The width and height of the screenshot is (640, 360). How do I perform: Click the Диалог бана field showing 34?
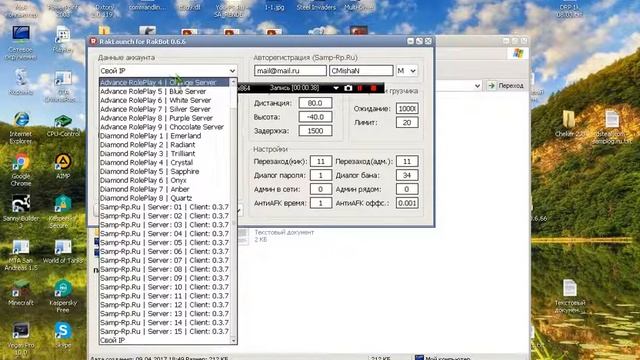407,175
